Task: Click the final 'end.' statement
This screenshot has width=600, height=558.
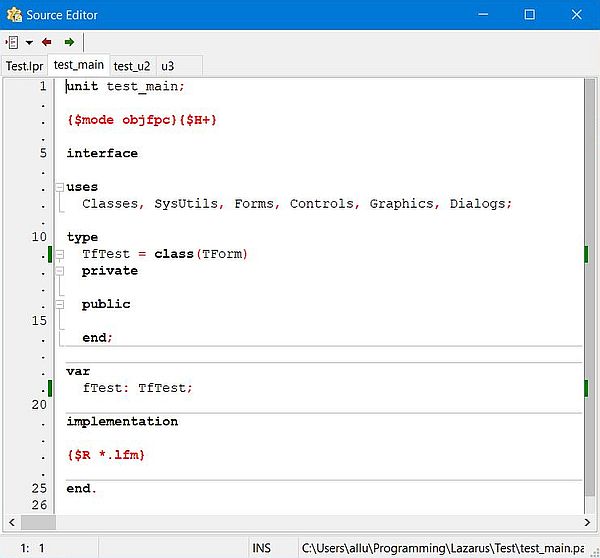Action: [x=82, y=489]
